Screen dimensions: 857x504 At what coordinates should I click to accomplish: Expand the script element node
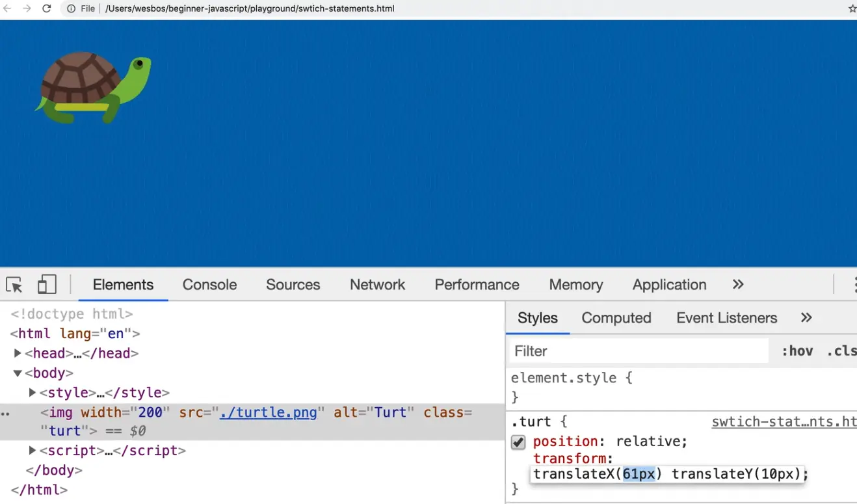[x=33, y=451]
